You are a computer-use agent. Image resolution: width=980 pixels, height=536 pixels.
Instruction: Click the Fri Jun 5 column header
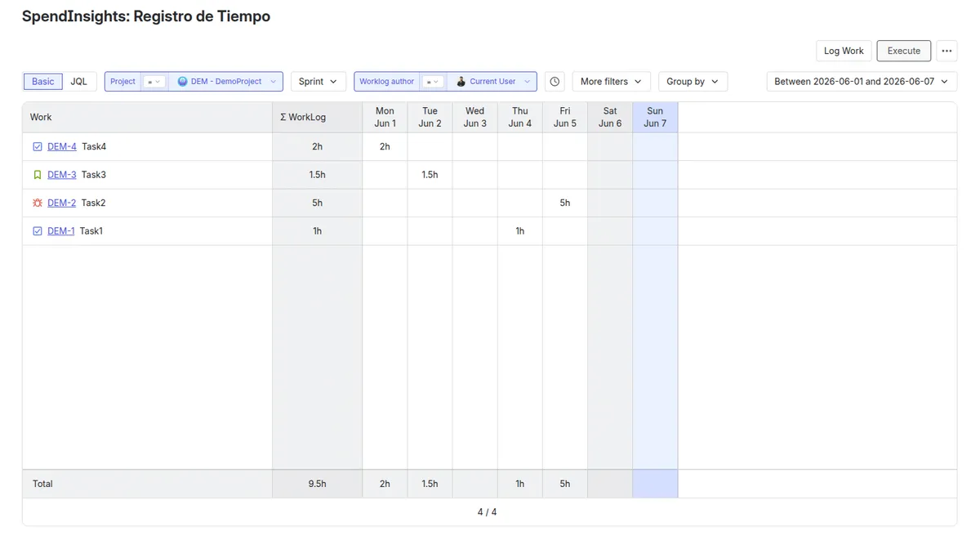pos(564,118)
